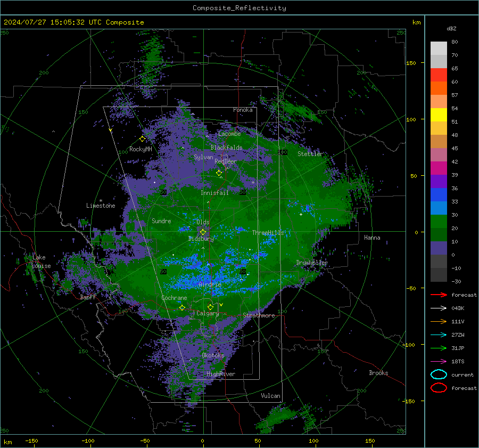Click the -150 tick on bottom axis
The image size is (479, 448).
[x=31, y=441]
